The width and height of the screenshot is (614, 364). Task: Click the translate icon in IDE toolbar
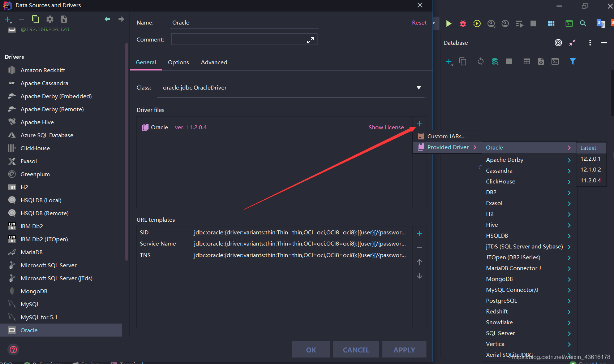(x=601, y=23)
